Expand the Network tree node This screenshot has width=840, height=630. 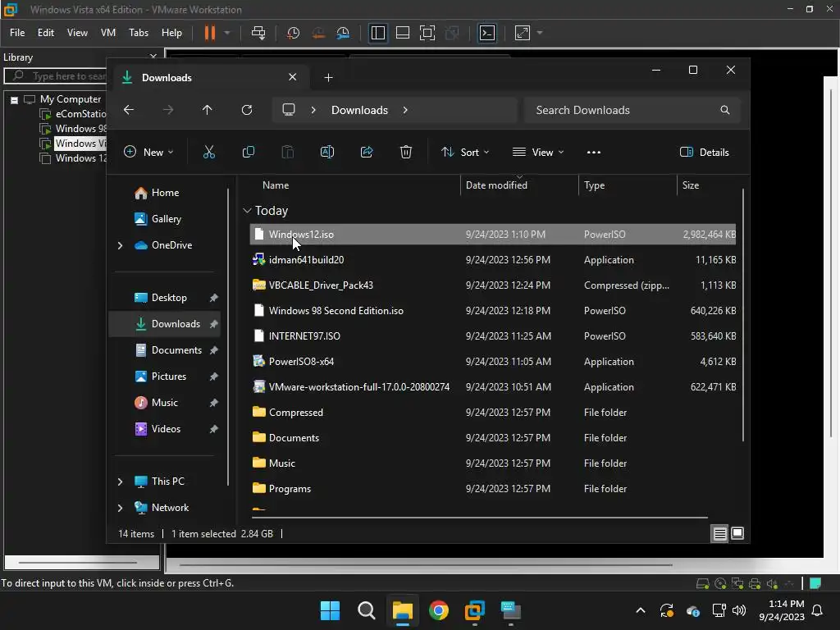(x=120, y=508)
